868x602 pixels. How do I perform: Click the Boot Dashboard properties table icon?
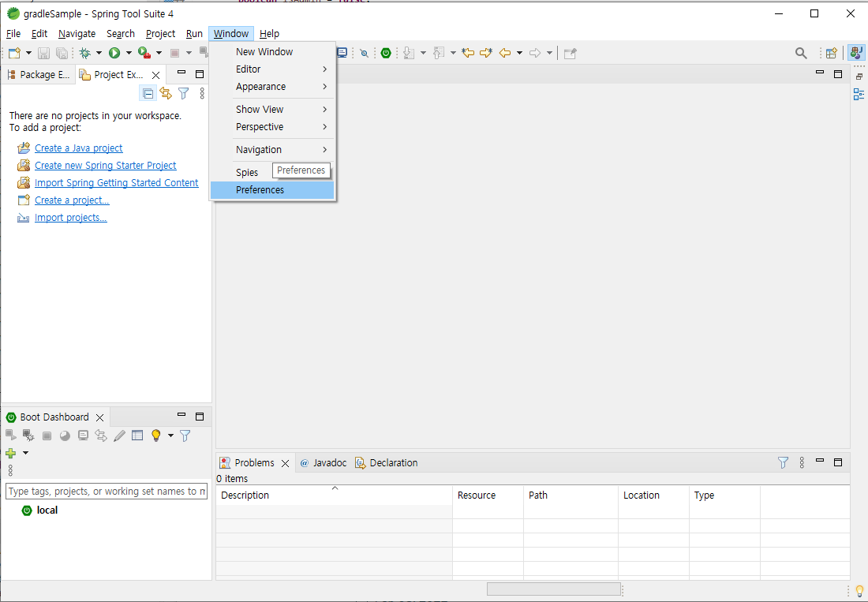pos(137,436)
